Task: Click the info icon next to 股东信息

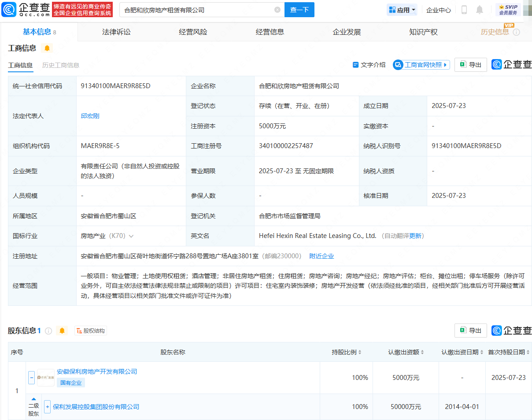Action: (x=48, y=331)
